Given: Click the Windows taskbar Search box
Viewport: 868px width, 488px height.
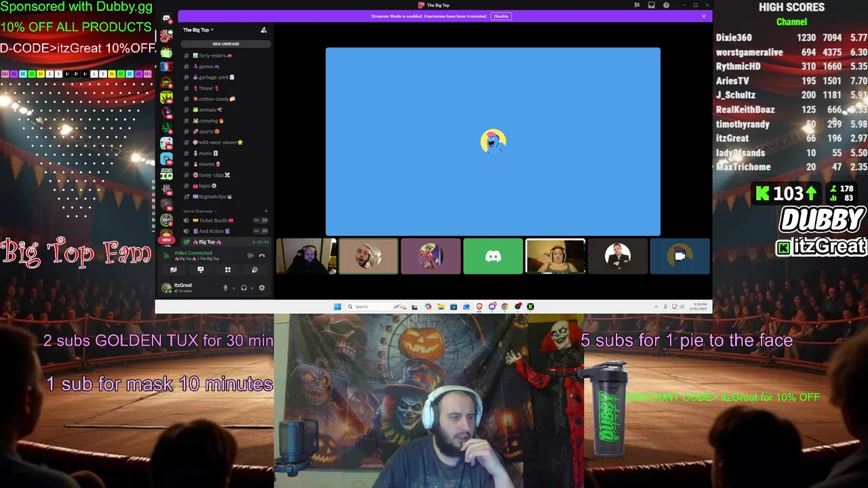Looking at the screenshot, I should (377, 306).
